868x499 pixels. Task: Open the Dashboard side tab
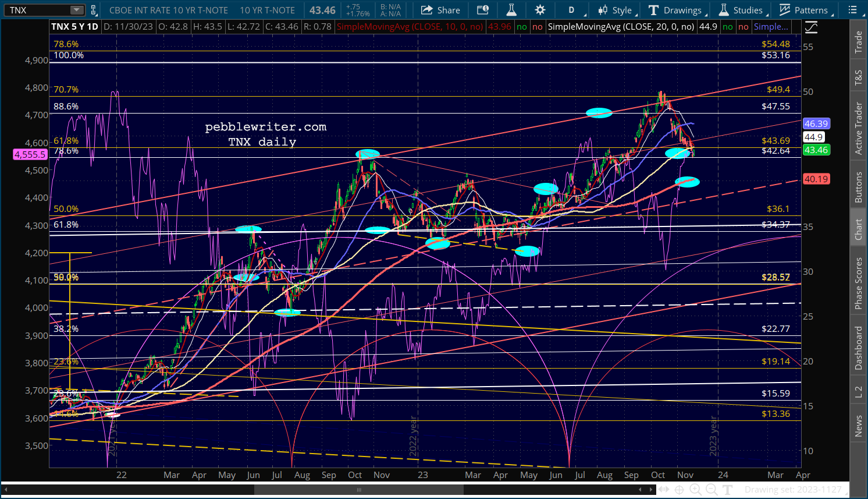click(x=858, y=348)
